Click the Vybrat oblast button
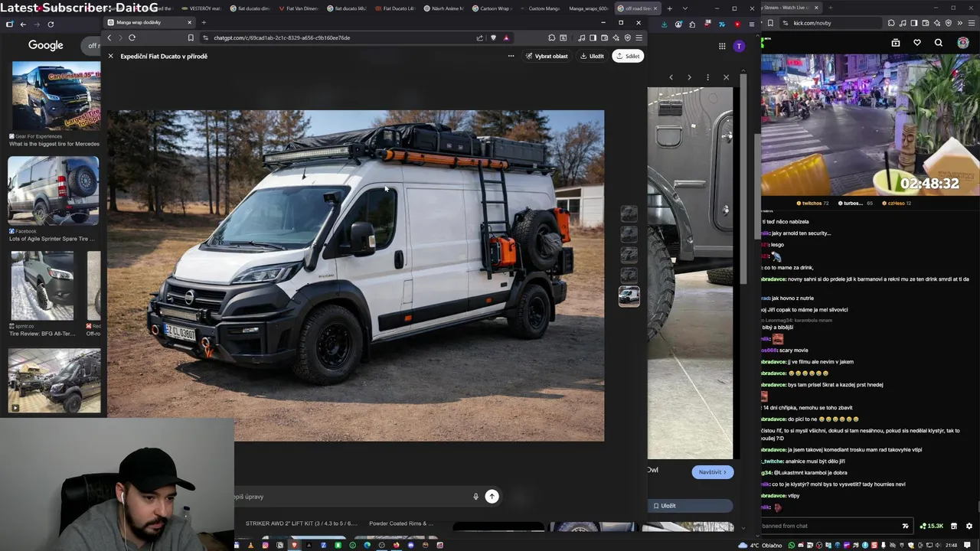The width and height of the screenshot is (980, 551). click(x=547, y=56)
